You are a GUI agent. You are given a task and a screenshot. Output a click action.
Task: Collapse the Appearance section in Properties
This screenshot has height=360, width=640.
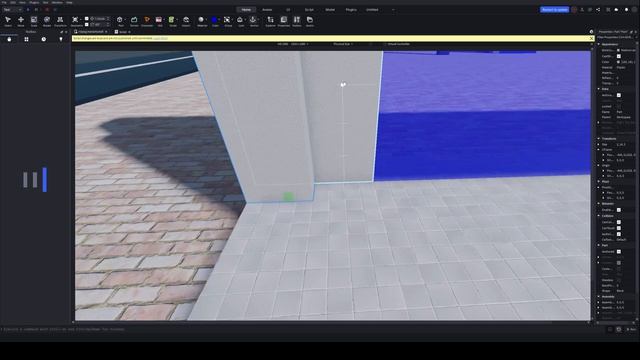point(599,44)
